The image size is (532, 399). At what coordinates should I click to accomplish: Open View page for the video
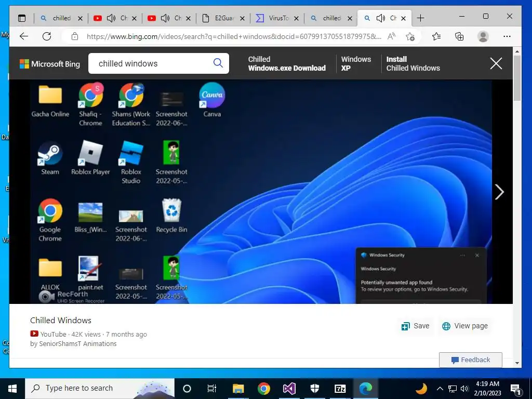[x=465, y=326]
